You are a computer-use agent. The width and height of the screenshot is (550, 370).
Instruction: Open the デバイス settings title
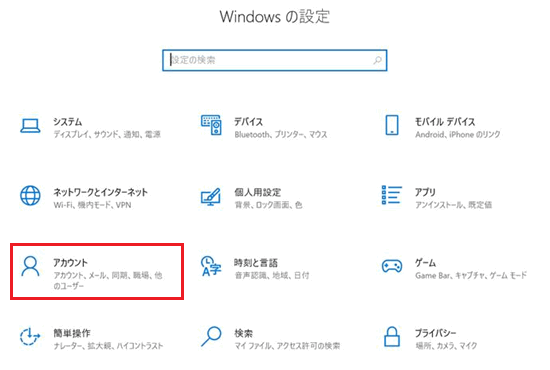[248, 122]
